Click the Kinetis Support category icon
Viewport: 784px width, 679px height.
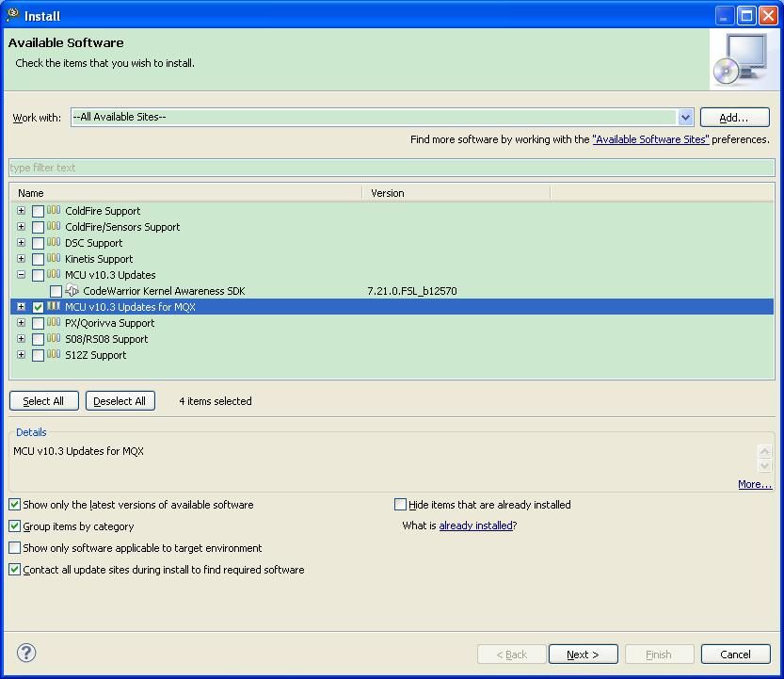[54, 258]
